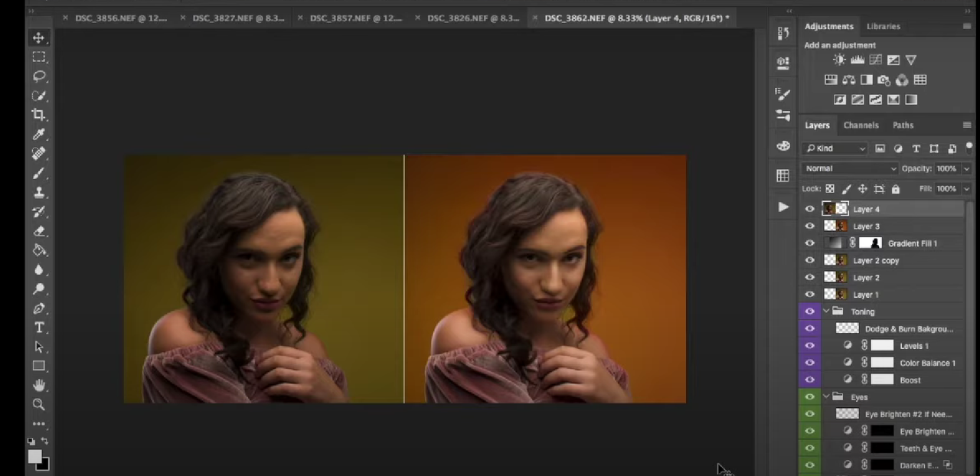The height and width of the screenshot is (476, 980).
Task: Collapse the Toning group
Action: 826,311
